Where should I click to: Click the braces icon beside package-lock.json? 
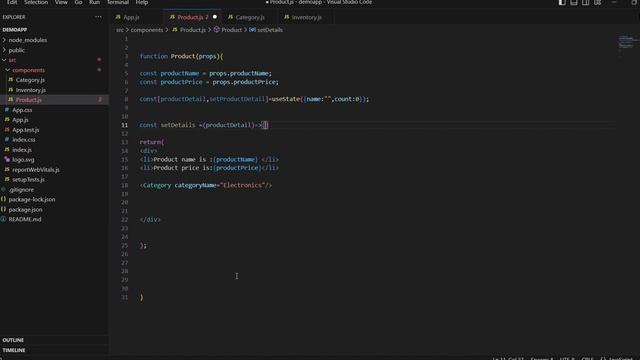[3, 199]
